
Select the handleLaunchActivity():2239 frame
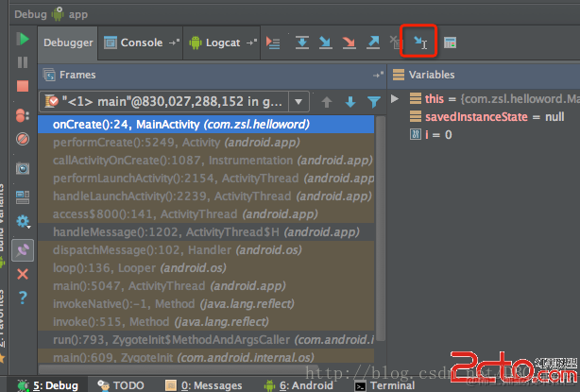pos(206,196)
